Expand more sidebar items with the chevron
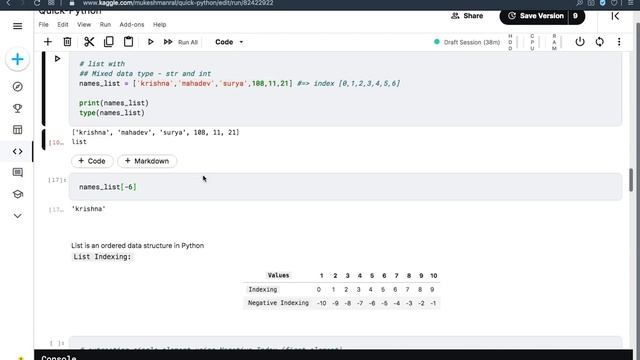640x360 pixels. point(18,216)
